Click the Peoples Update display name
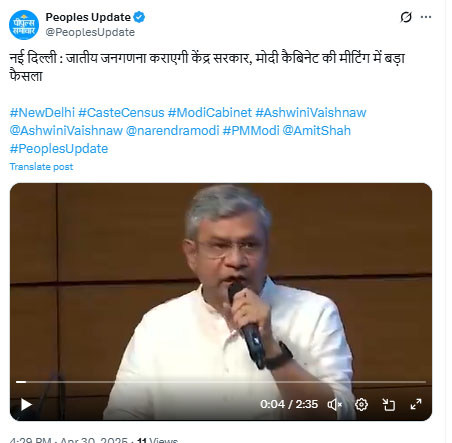 point(88,17)
